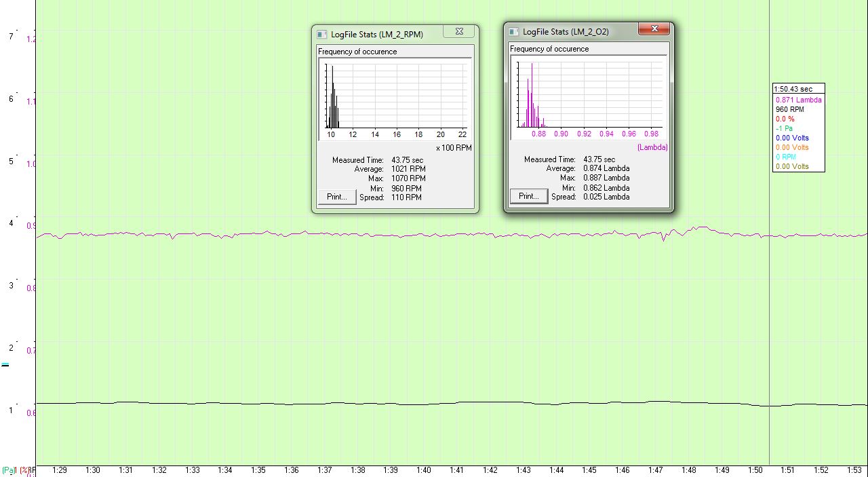Click the green (Pa) axis unit label
This screenshot has width=868, height=477.
[9, 470]
